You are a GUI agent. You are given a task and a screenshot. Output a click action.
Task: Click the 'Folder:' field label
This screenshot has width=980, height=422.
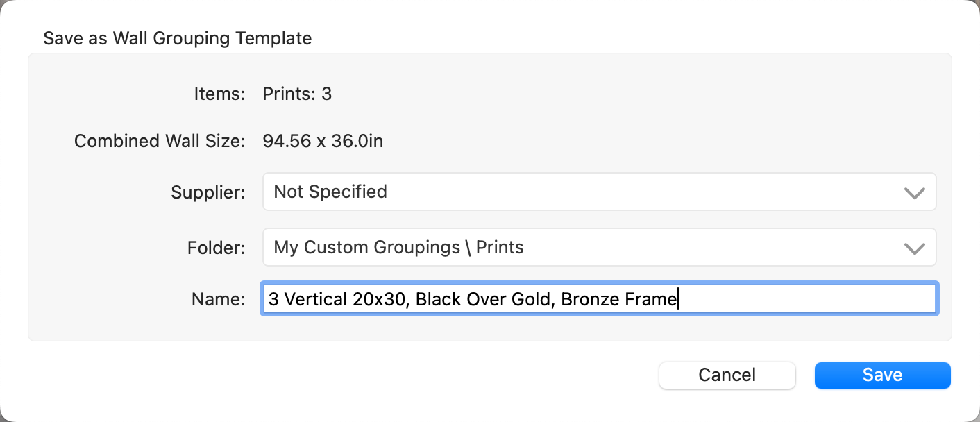(216, 248)
